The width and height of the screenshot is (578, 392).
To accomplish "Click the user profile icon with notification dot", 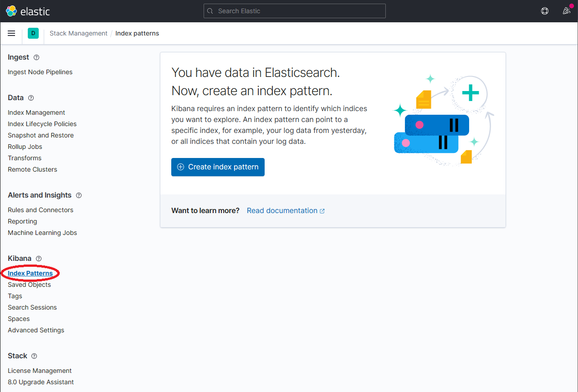I will [566, 10].
